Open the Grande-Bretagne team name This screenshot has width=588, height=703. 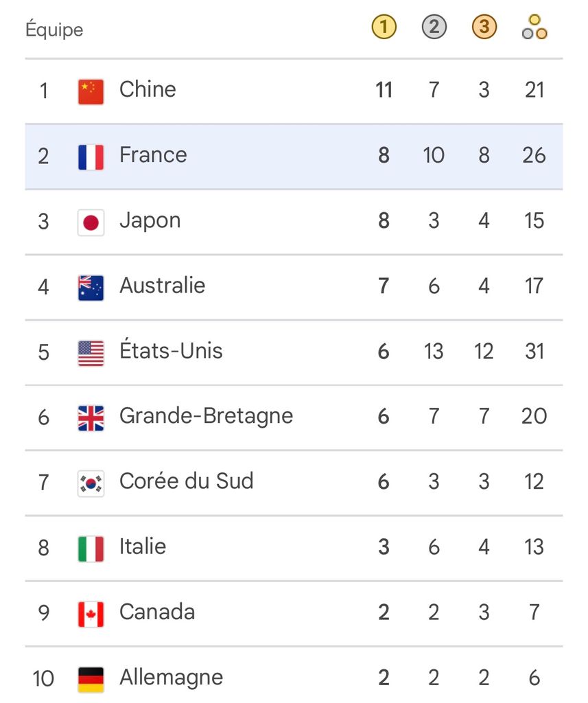tap(206, 417)
